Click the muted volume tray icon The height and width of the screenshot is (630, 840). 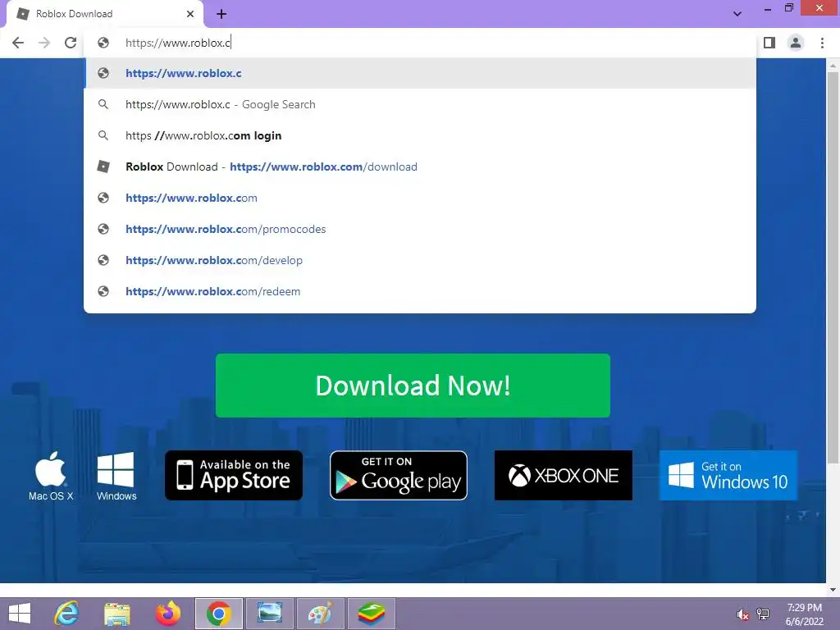(742, 614)
